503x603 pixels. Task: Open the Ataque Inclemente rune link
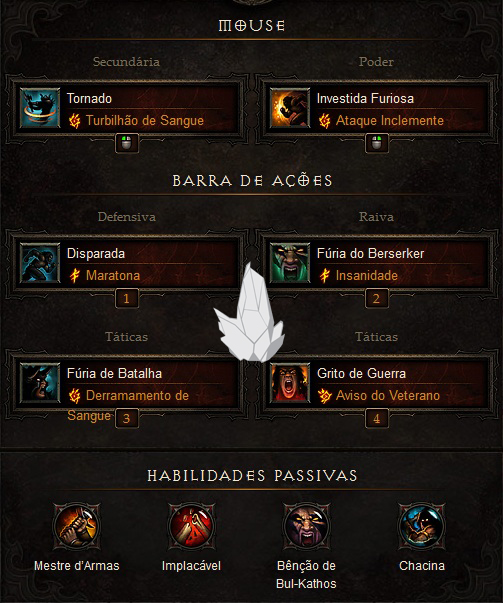tap(390, 121)
